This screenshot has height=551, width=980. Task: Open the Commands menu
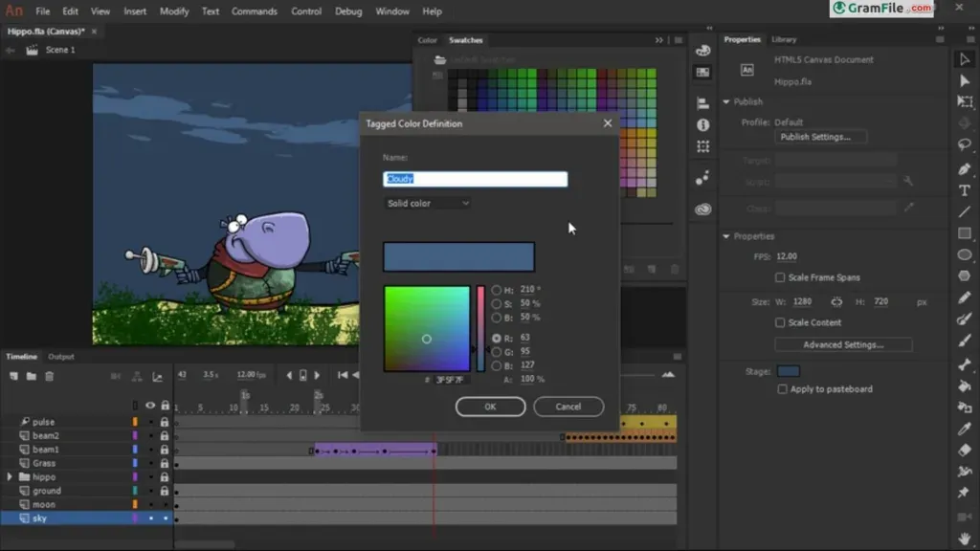point(254,11)
